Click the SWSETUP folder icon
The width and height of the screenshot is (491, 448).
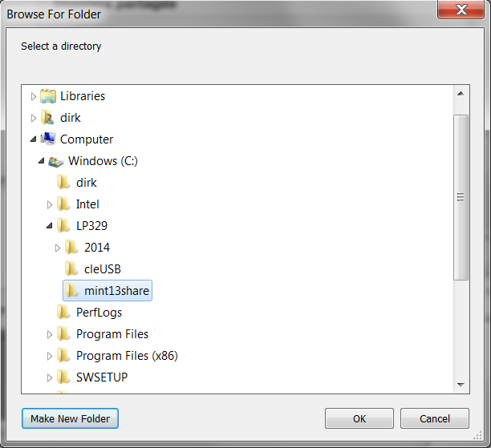63,377
